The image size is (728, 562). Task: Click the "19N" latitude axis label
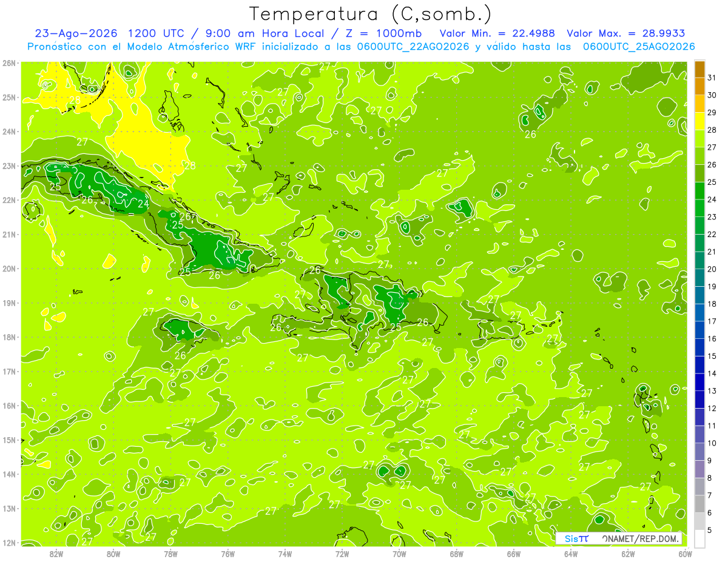[9, 303]
